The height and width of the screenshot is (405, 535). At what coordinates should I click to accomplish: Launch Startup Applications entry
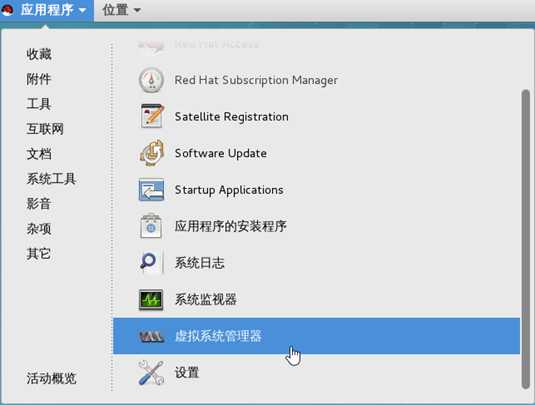tap(316, 190)
